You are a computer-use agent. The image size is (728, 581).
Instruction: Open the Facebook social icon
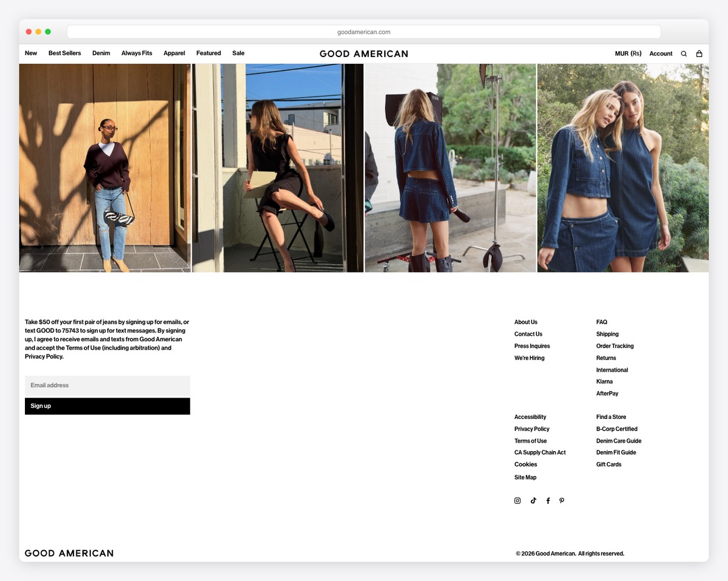pos(548,500)
